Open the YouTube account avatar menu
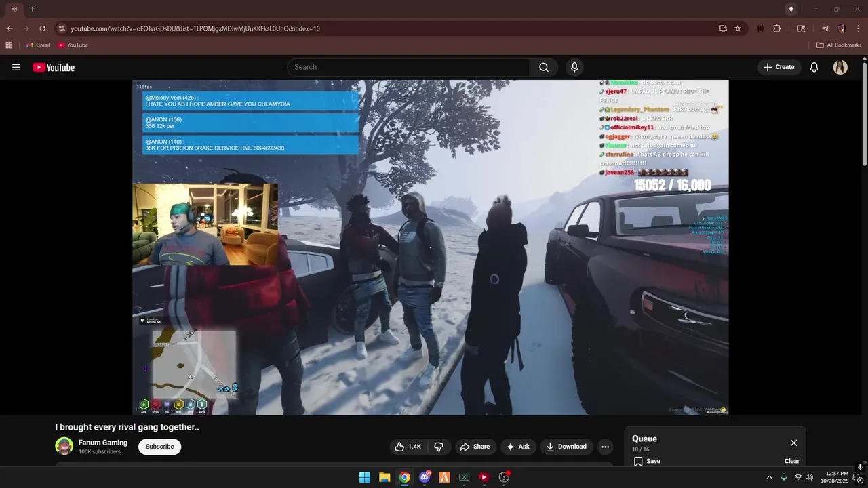Image resolution: width=868 pixels, height=488 pixels. click(x=840, y=67)
